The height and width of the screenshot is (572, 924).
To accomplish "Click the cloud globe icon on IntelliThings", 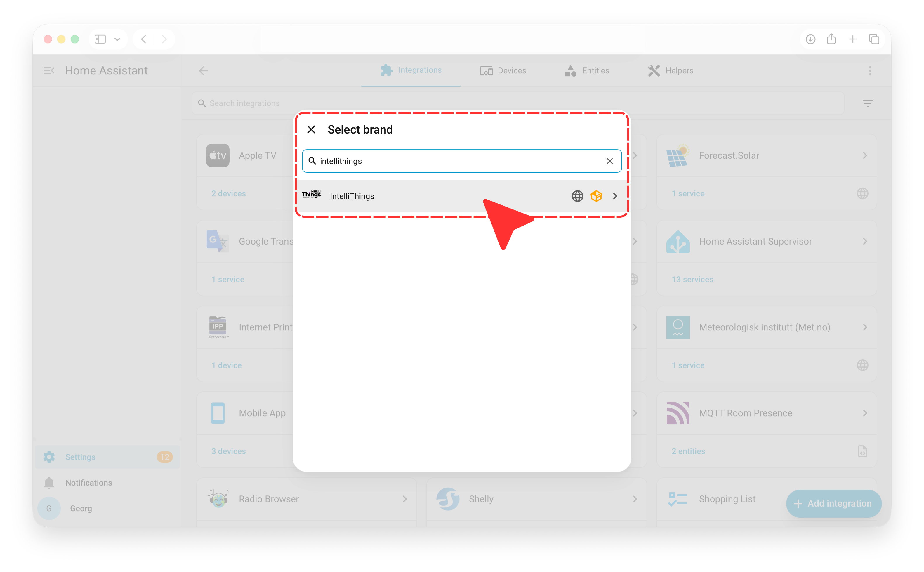I will click(x=577, y=196).
